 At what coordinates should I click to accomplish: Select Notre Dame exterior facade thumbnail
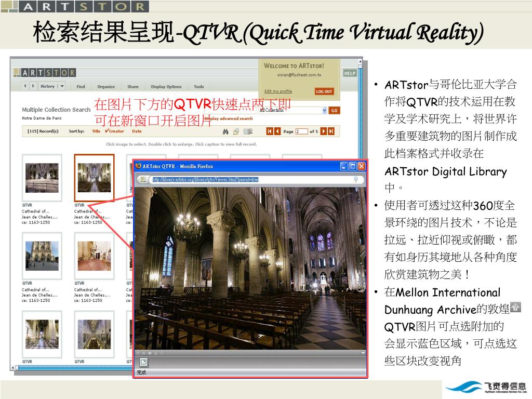click(42, 256)
